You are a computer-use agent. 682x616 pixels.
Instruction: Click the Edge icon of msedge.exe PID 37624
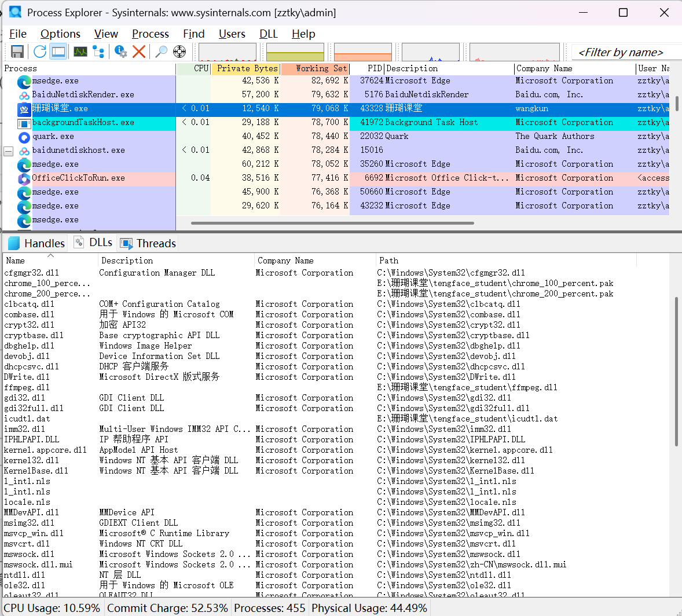[x=24, y=82]
